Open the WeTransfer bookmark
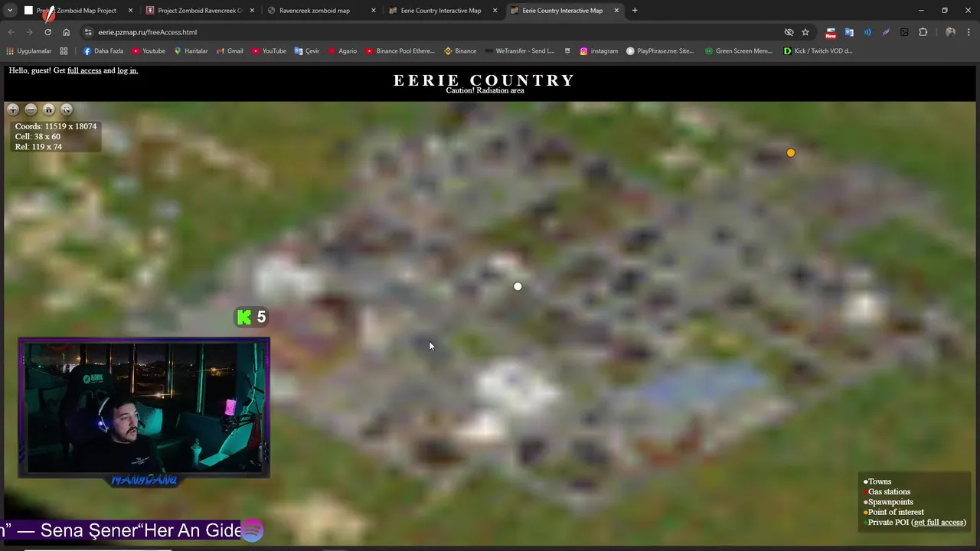Screen dimensions: 980x551 [520, 51]
